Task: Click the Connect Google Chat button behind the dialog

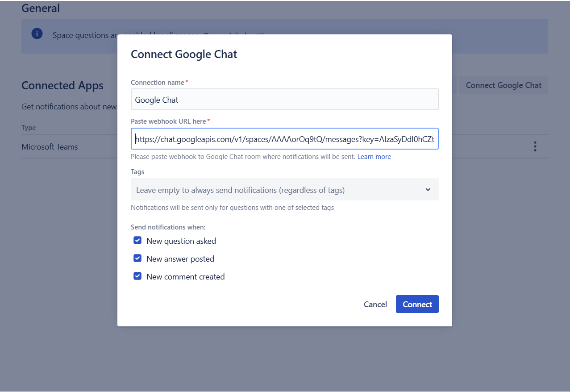Action: 503,84
